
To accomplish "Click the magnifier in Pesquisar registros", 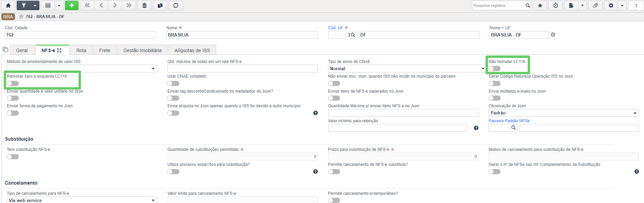I will [x=528, y=5].
